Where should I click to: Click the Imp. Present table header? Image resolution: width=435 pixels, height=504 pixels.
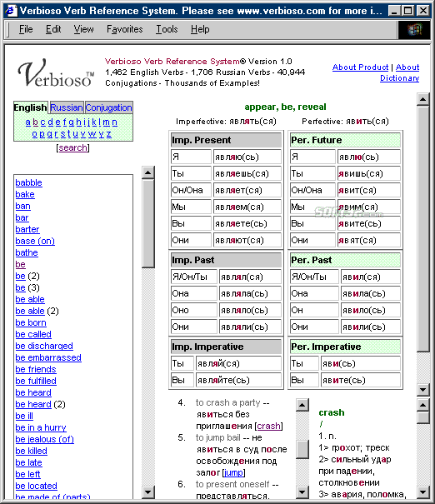pyautogui.click(x=226, y=140)
